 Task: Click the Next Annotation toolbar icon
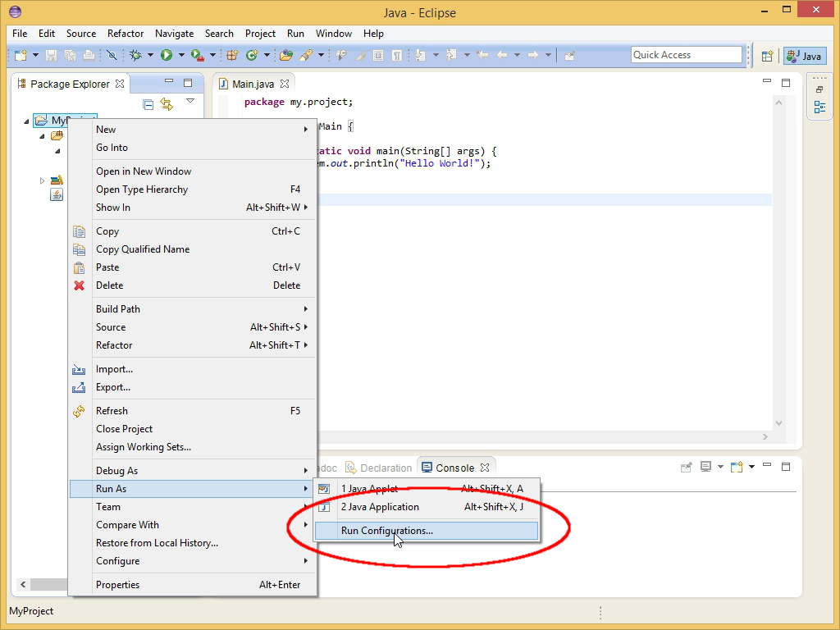421,55
